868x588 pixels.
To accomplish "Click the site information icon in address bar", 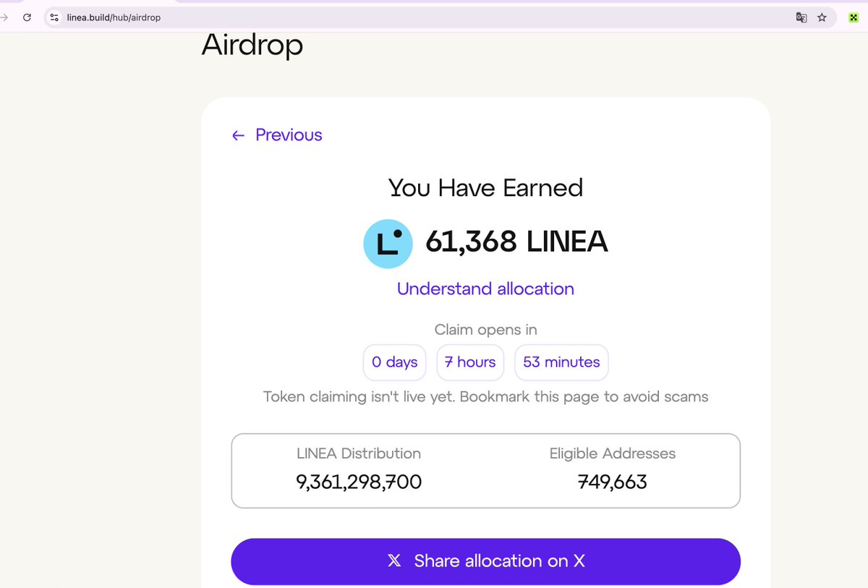I will click(54, 17).
